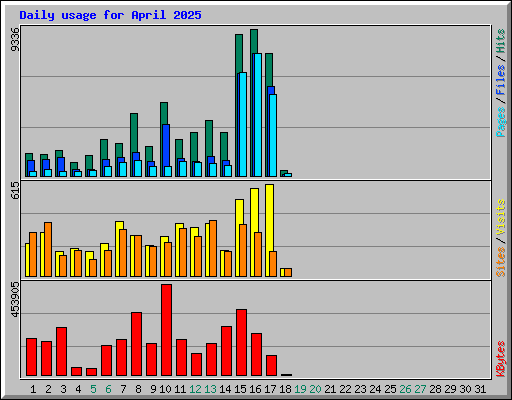Click the tallest green Hits bar, day 16

pos(254,41)
